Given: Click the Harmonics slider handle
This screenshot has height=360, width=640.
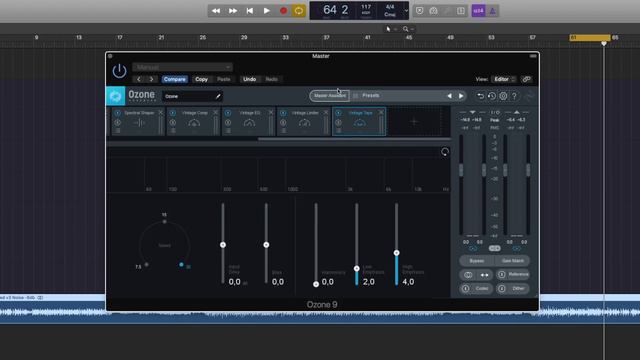Looking at the screenshot, I should [316, 284].
